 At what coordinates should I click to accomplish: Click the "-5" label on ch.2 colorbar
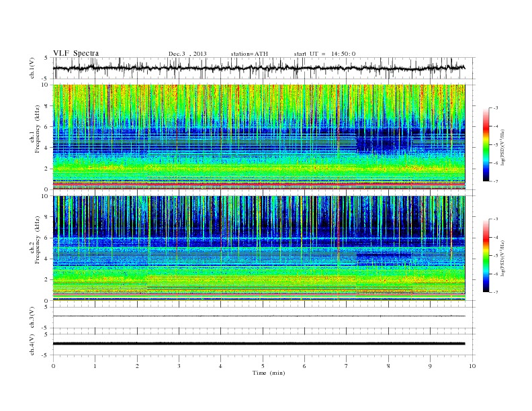496,256
